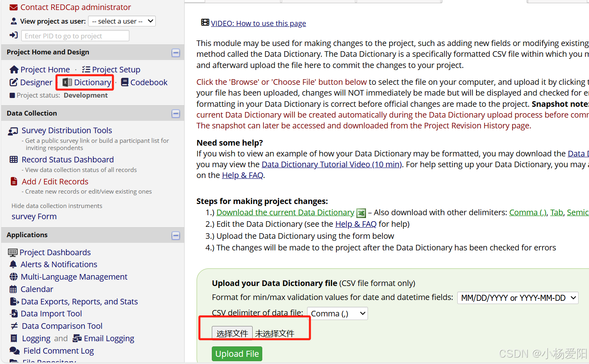Click the globe icon for Multi-Language Management

14,277
